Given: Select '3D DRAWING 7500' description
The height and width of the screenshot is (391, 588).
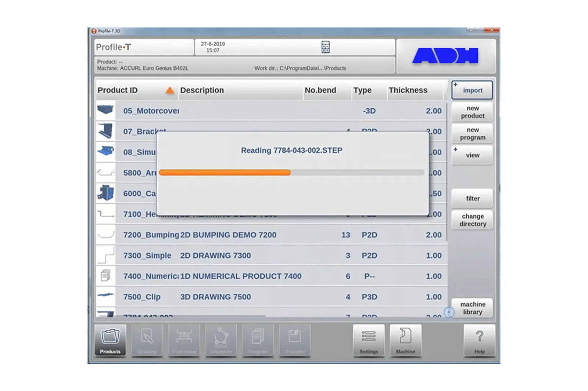Looking at the screenshot, I should tap(215, 297).
